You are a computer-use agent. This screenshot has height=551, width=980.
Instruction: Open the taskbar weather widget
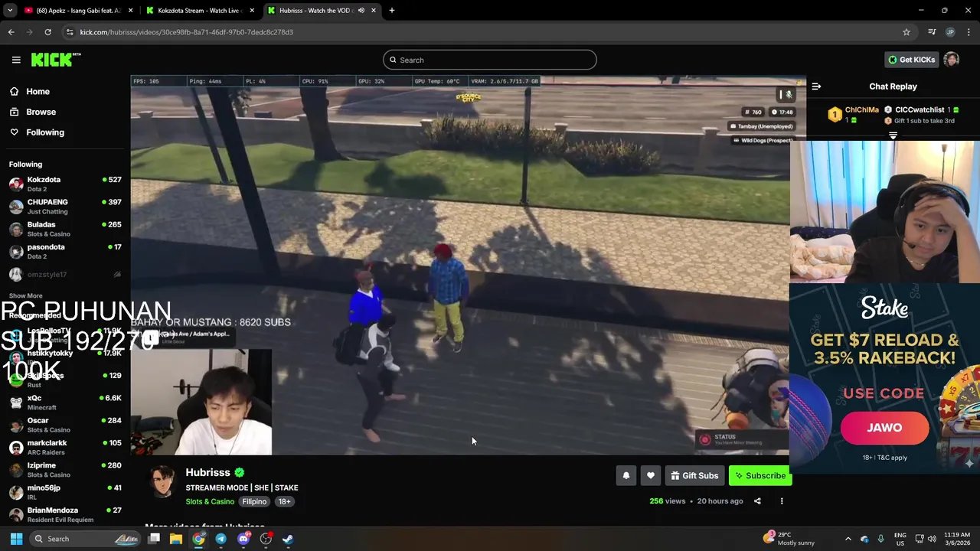pyautogui.click(x=789, y=539)
